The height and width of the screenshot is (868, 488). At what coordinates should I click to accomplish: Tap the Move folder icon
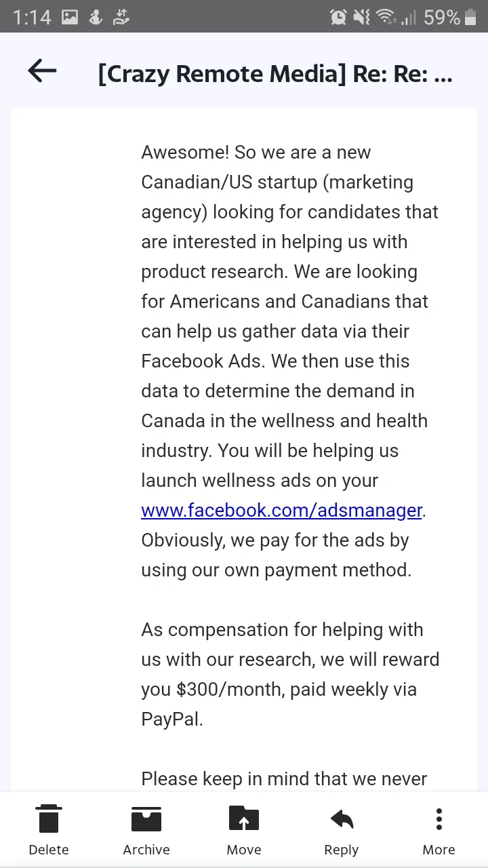click(244, 819)
